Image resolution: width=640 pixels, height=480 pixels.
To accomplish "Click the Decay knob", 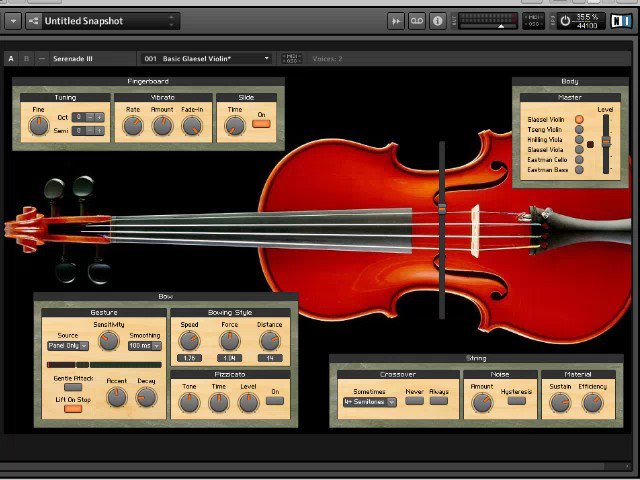I will [146, 397].
